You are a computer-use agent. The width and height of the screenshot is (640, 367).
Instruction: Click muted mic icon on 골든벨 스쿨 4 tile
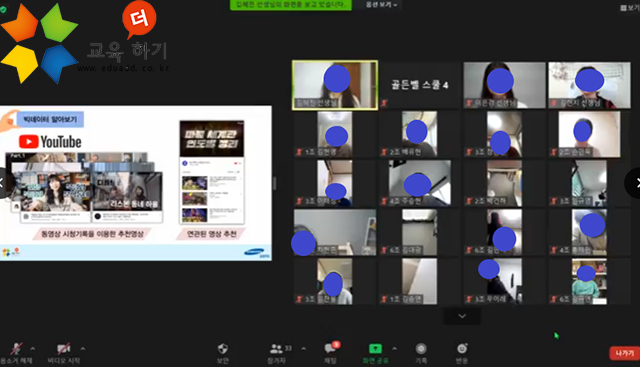point(384,103)
